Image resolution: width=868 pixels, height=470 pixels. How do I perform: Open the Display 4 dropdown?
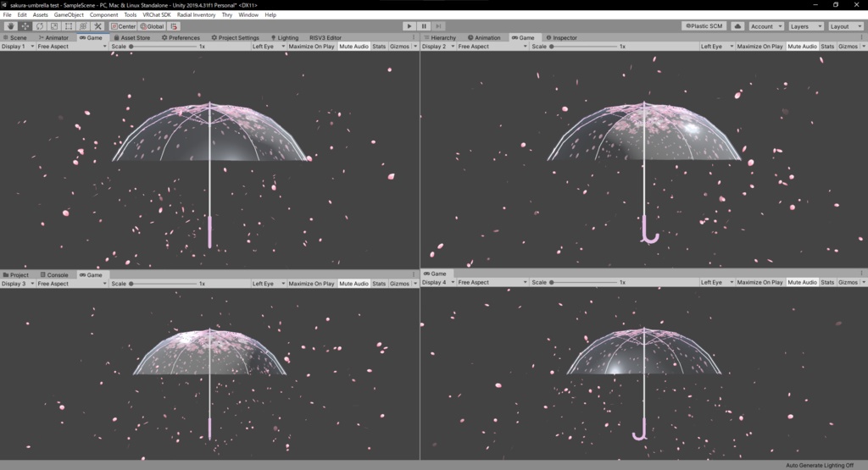(438, 283)
